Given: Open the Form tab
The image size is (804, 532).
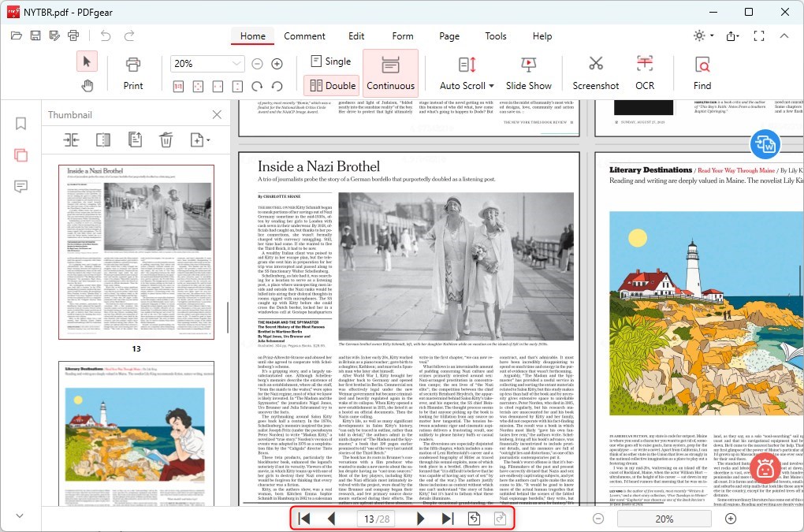Looking at the screenshot, I should [x=403, y=36].
